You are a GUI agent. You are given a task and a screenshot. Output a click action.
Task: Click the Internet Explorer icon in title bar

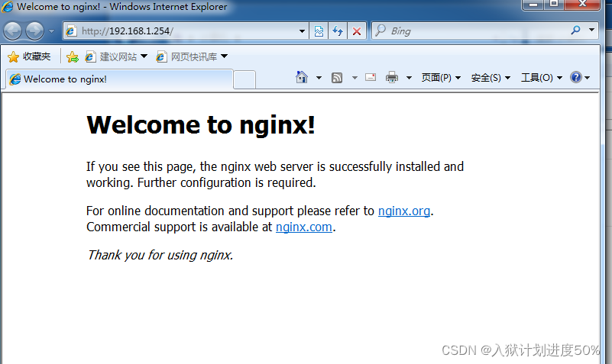(8, 7)
